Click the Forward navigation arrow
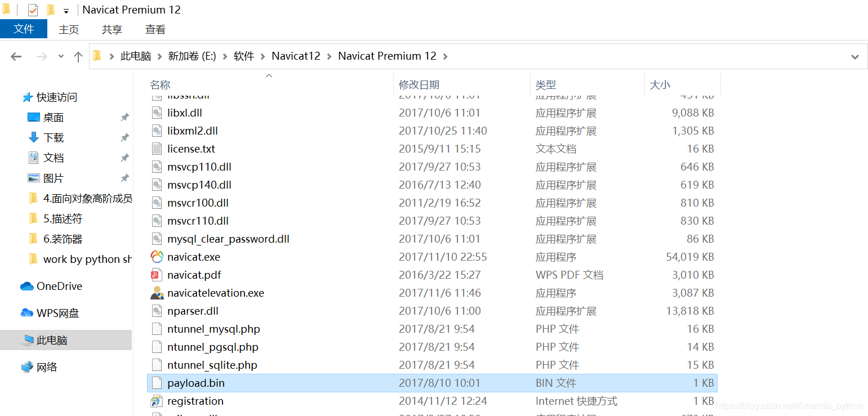The image size is (868, 416). 42,56
